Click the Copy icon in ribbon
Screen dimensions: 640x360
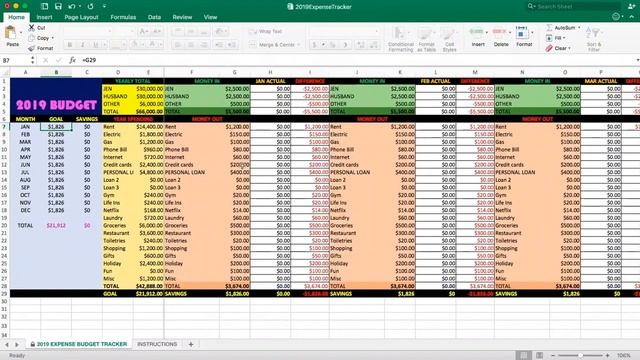click(x=31, y=38)
